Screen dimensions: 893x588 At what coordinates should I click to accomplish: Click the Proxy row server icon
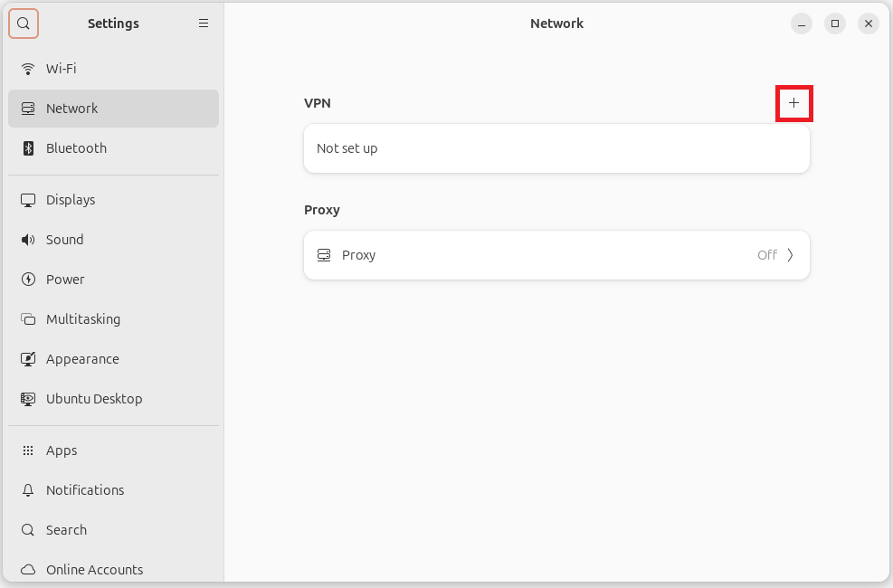click(x=324, y=255)
